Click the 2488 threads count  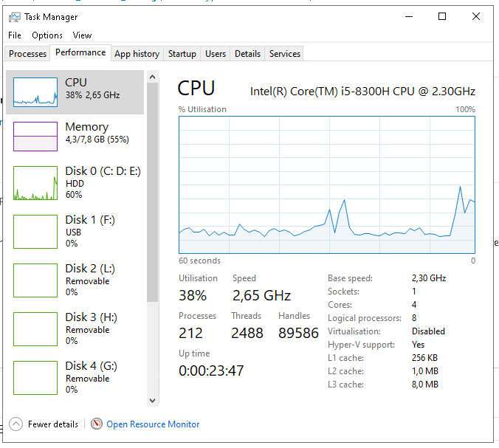[247, 333]
